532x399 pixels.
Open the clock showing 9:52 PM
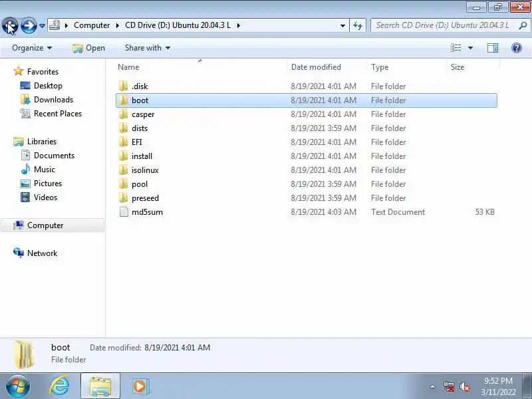tap(498, 386)
